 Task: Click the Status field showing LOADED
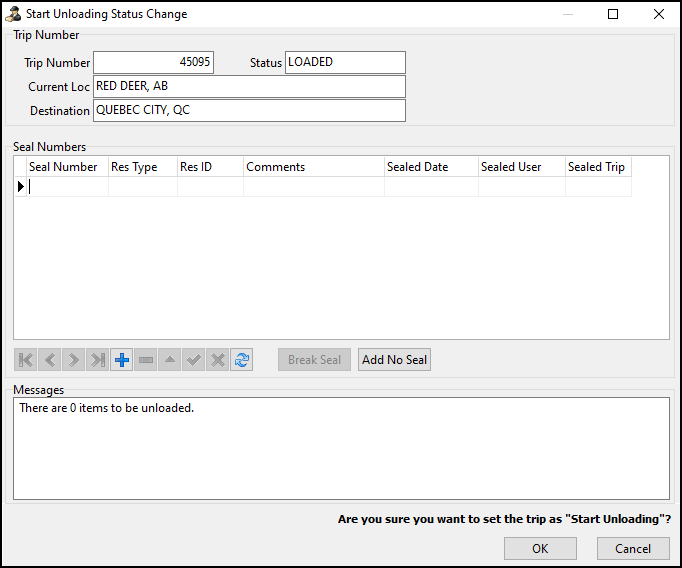click(345, 62)
